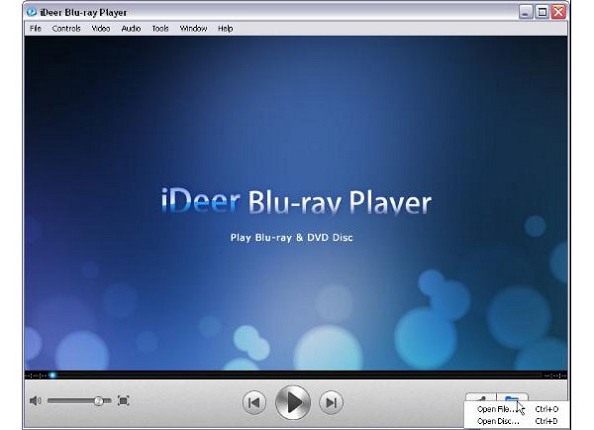The width and height of the screenshot is (594, 430).
Task: Click the previous chapter button
Action: click(254, 402)
